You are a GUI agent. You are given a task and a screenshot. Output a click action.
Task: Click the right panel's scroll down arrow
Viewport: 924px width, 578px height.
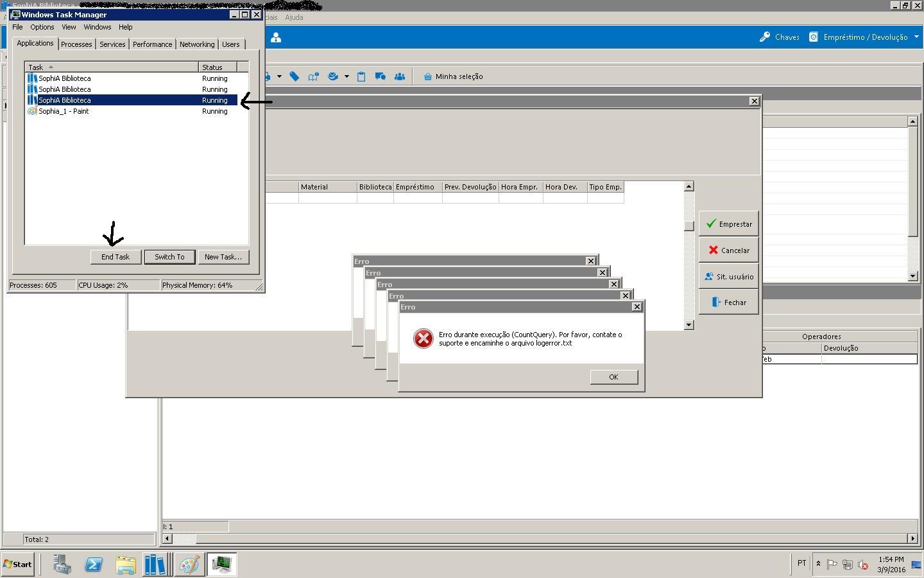[913, 276]
